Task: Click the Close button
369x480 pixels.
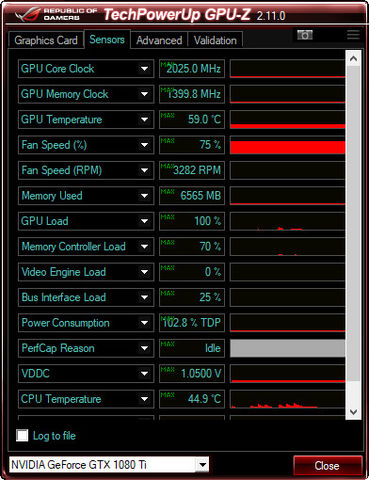Action: click(x=328, y=465)
